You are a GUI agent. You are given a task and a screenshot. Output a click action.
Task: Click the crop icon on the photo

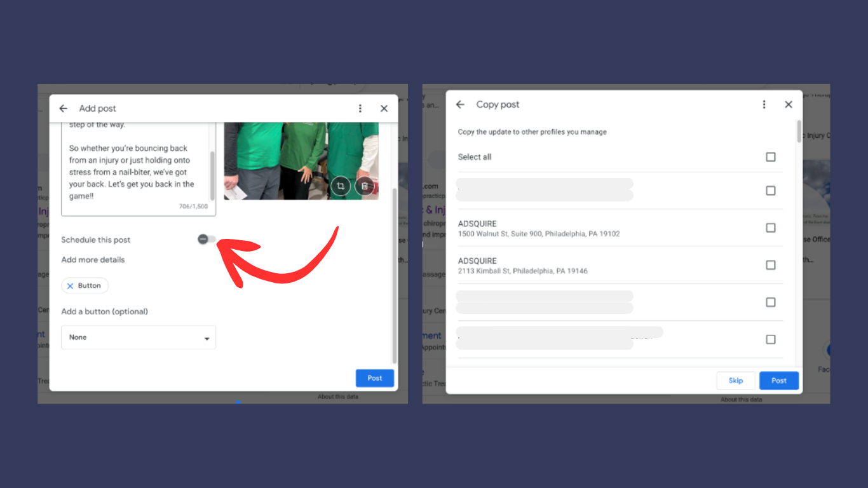tap(341, 186)
